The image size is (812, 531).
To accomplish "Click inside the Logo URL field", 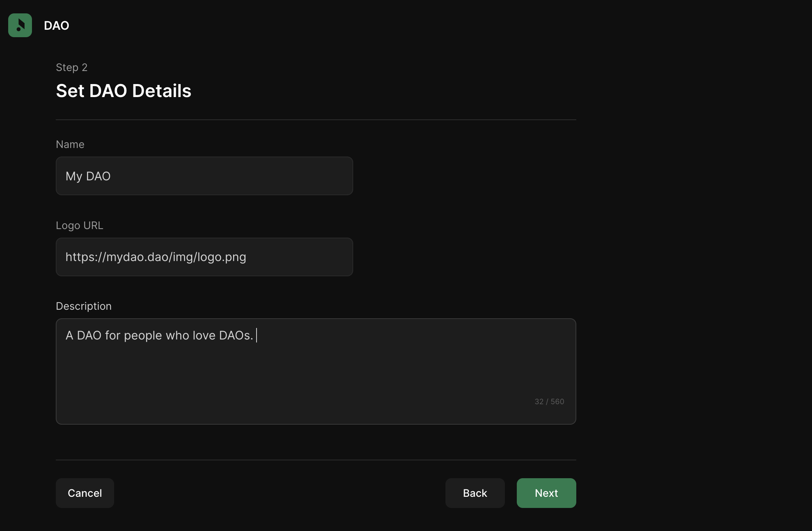I will [204, 257].
